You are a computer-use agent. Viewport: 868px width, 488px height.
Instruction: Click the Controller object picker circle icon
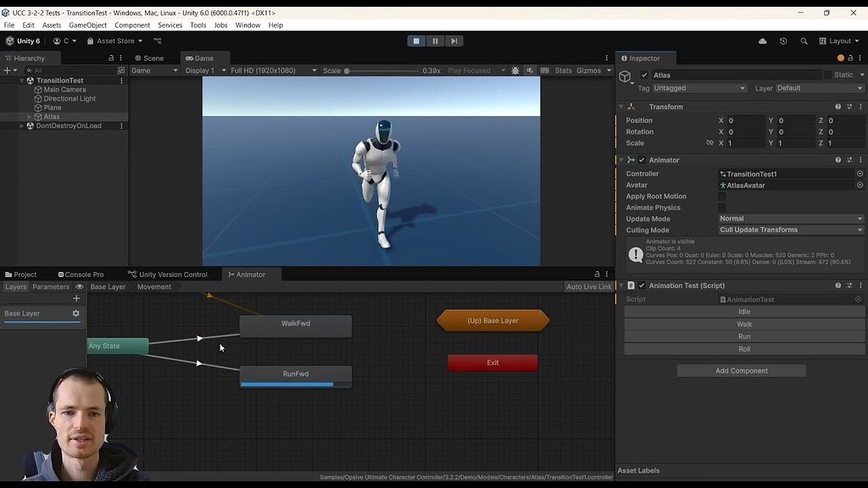coord(861,174)
